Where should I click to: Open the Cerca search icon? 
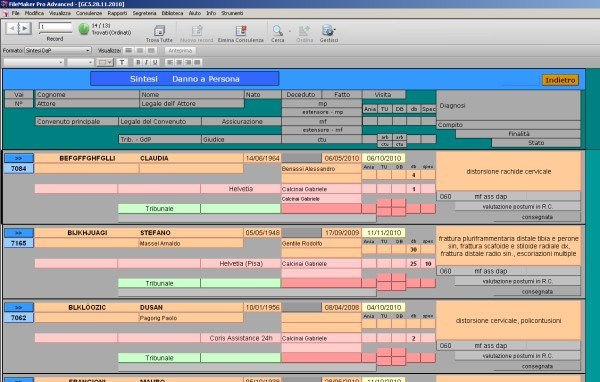(277, 31)
